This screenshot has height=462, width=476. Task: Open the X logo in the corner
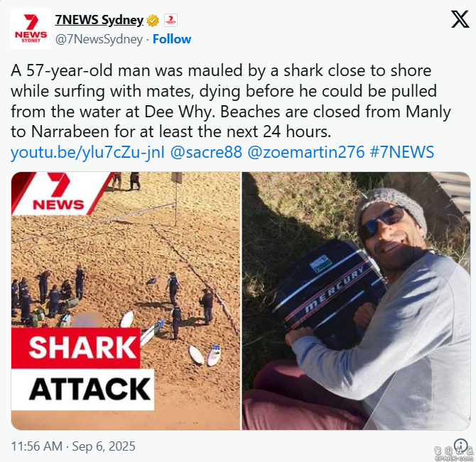pyautogui.click(x=460, y=19)
